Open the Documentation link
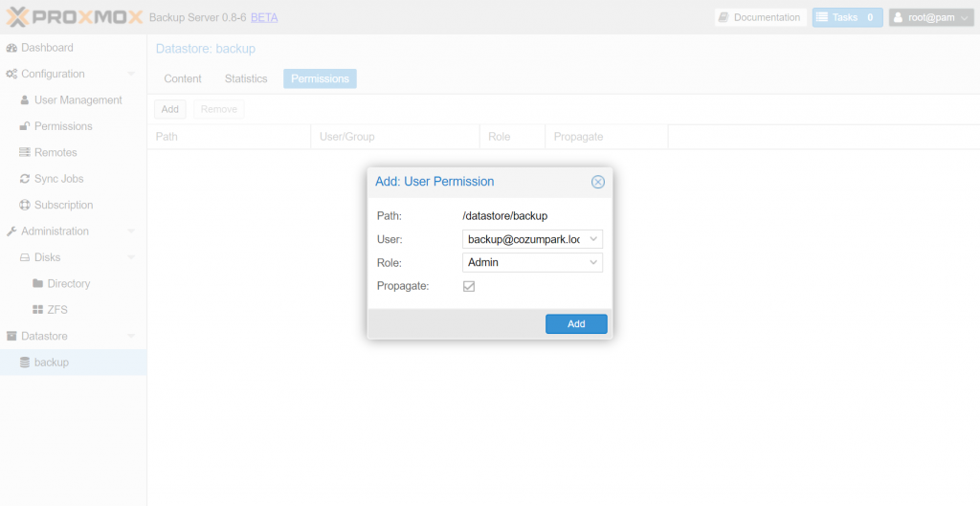The width and height of the screenshot is (980, 506). pyautogui.click(x=761, y=17)
